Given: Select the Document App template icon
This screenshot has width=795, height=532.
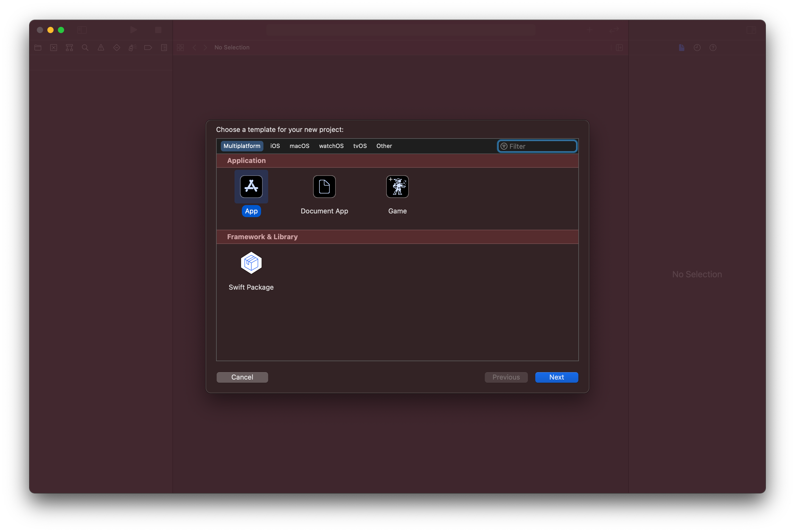Looking at the screenshot, I should tap(324, 186).
